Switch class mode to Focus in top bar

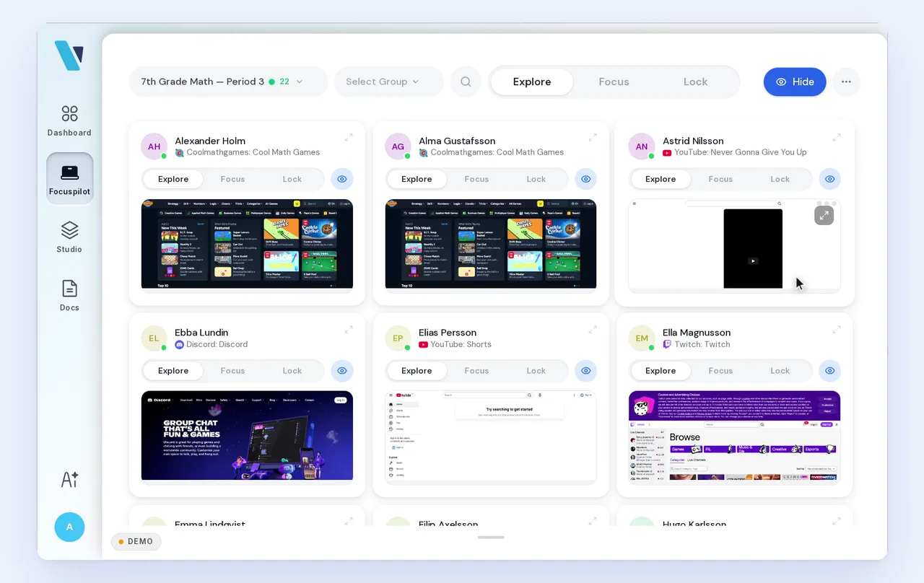pos(614,82)
